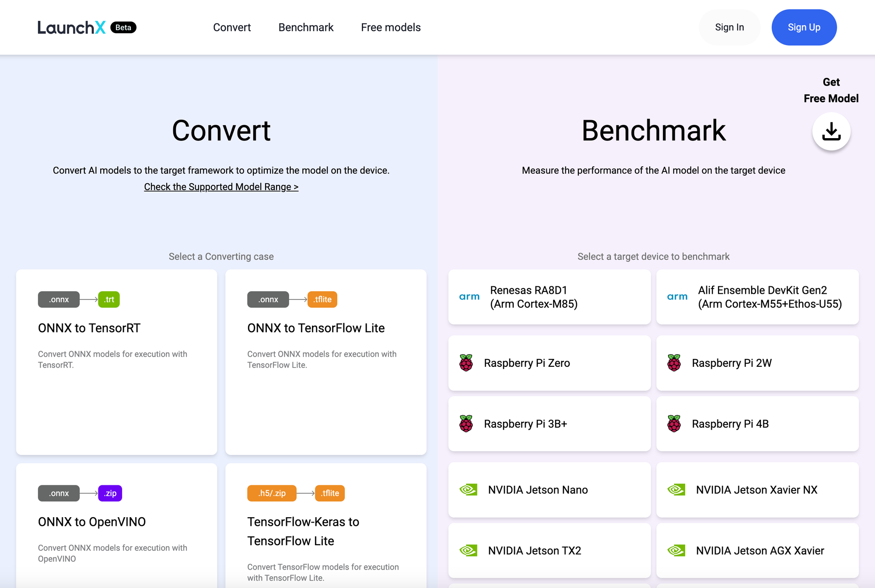Go to Free models page

click(391, 27)
